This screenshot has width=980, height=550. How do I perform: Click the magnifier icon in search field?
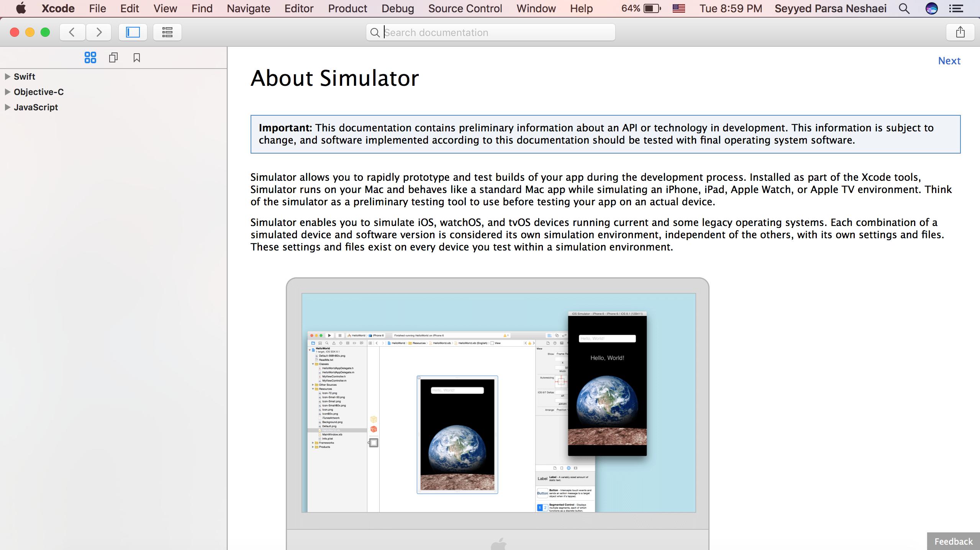tap(375, 33)
